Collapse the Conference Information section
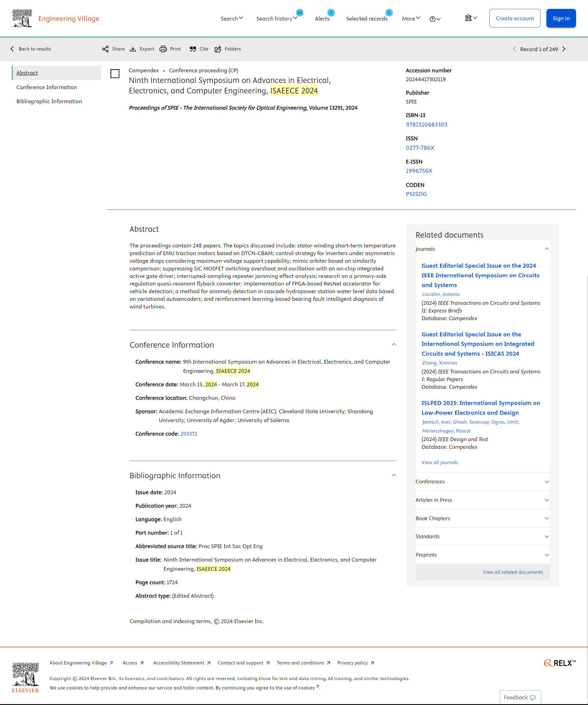The image size is (588, 705). (394, 345)
